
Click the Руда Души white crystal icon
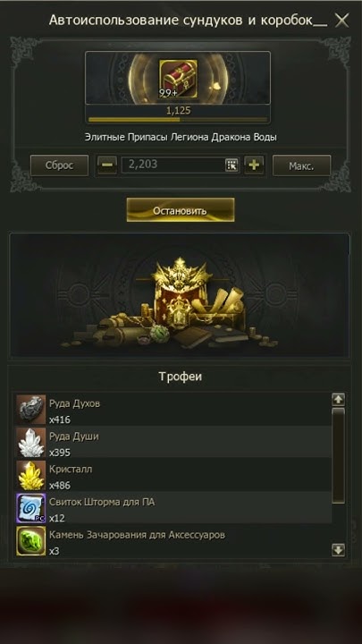click(30, 443)
